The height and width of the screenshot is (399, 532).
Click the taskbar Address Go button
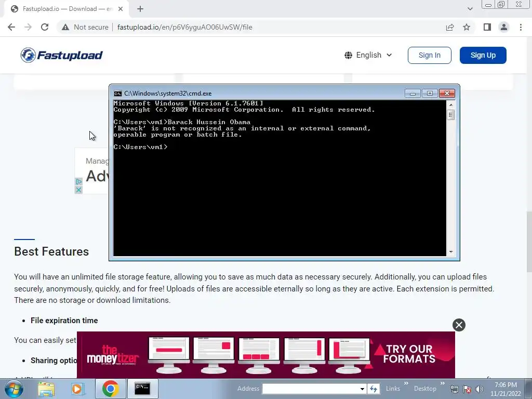[374, 389]
